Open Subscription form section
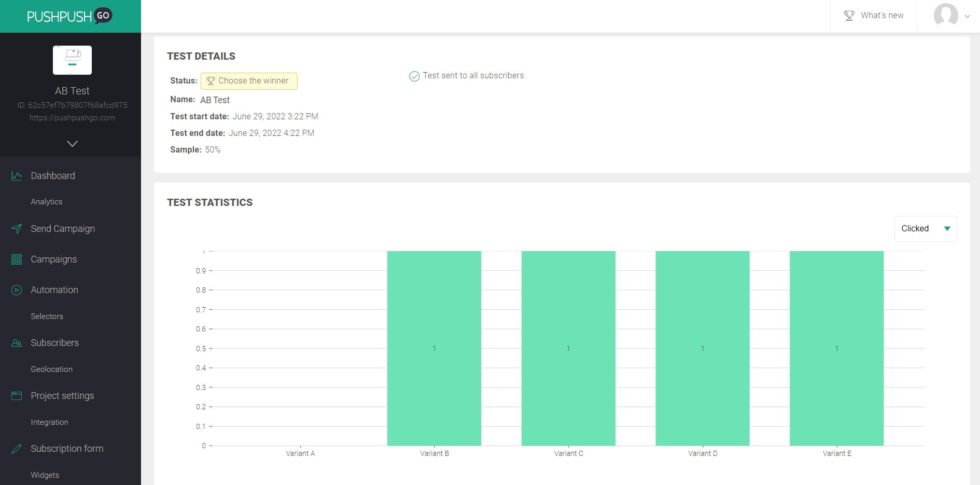 click(67, 449)
